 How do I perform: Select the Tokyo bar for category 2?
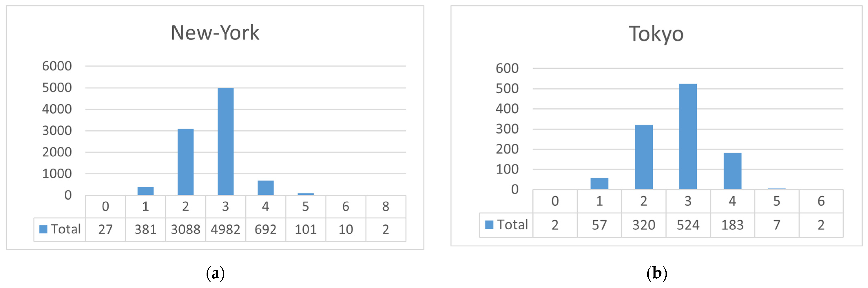pos(644,157)
